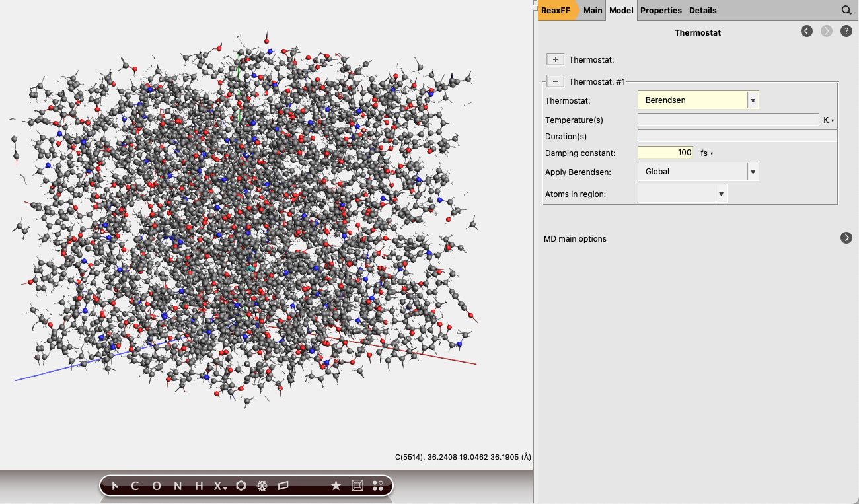The width and height of the screenshot is (859, 504).
Task: Add a new Thermostat with the plus button
Action: coord(555,59)
